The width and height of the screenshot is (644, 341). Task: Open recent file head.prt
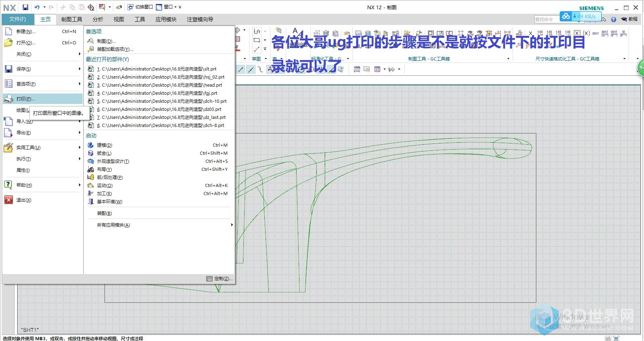pyautogui.click(x=159, y=85)
